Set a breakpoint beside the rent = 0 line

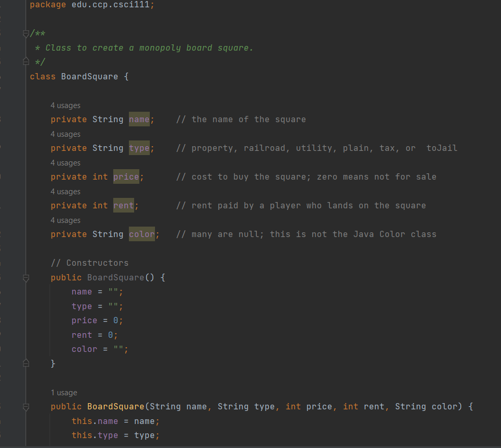pos(13,335)
